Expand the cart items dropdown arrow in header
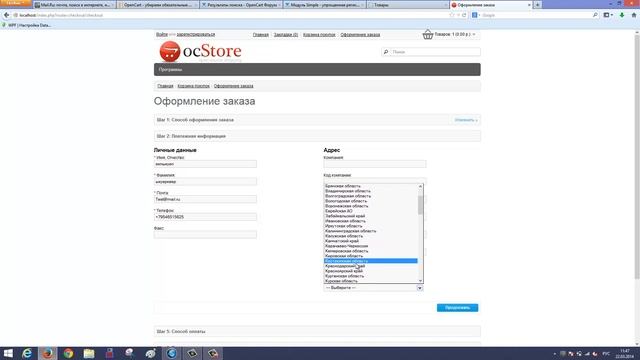Viewport: 640px width, 360px height. (x=474, y=34)
